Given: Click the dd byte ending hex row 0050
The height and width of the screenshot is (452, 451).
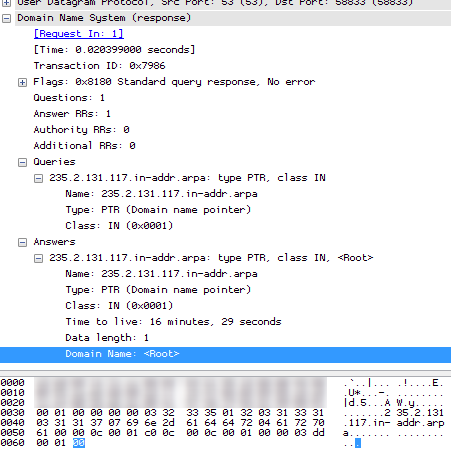Looking at the screenshot, I should click(x=318, y=433).
